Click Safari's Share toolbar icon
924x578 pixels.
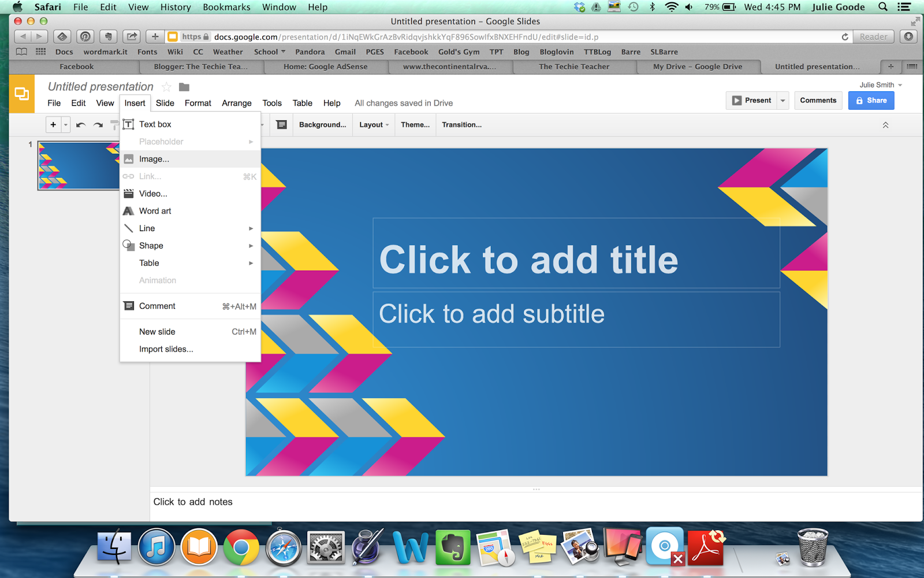coord(132,36)
